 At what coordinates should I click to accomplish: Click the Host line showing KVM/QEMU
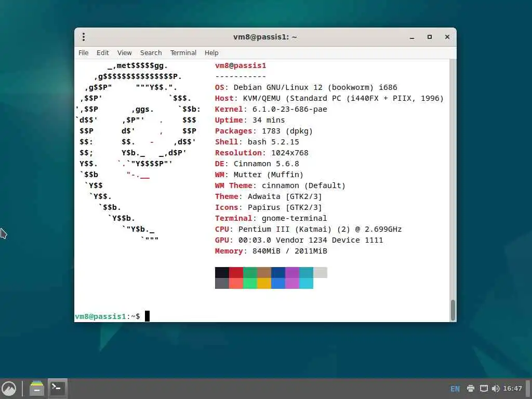329,98
